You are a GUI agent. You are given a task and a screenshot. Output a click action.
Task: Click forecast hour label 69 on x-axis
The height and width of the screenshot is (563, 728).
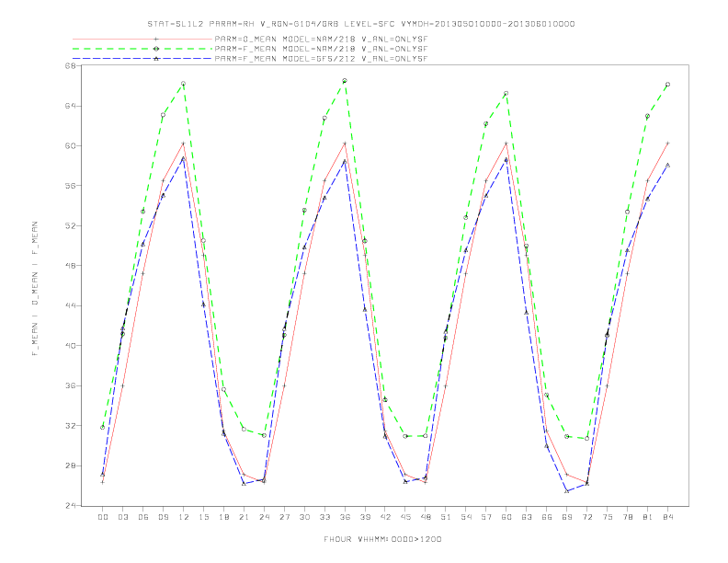pyautogui.click(x=567, y=517)
